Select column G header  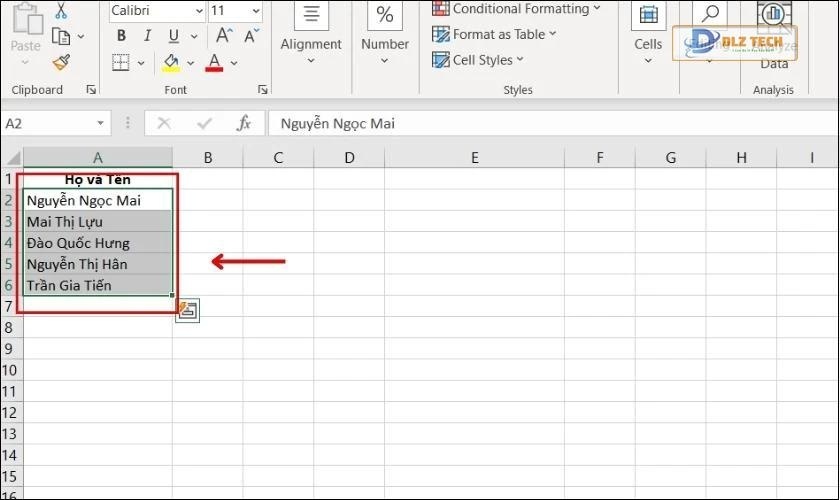coord(671,158)
